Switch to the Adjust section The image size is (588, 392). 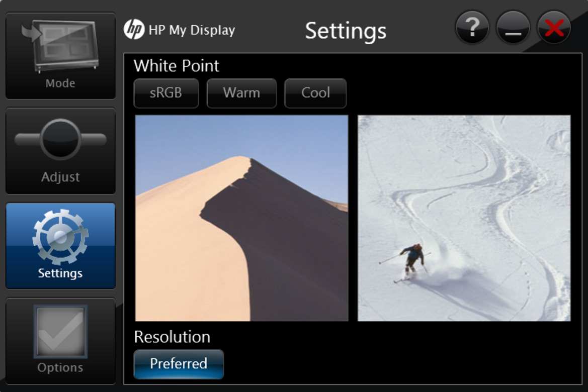60,151
